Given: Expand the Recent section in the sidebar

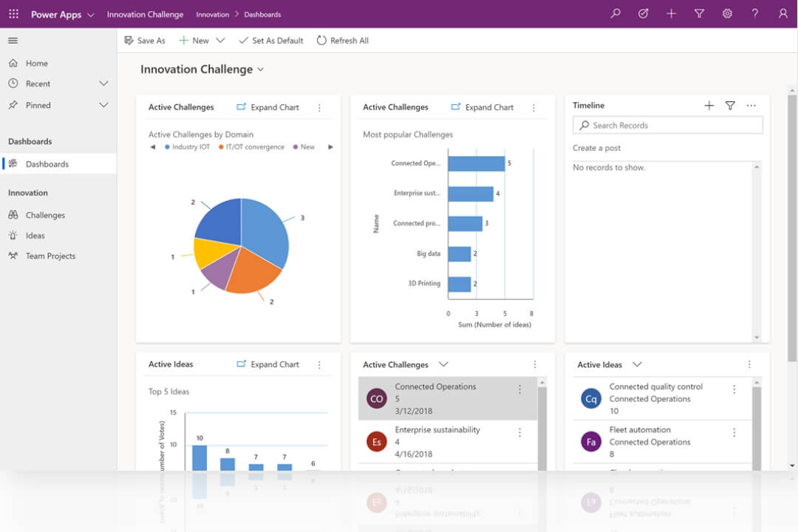Looking at the screenshot, I should (x=103, y=83).
